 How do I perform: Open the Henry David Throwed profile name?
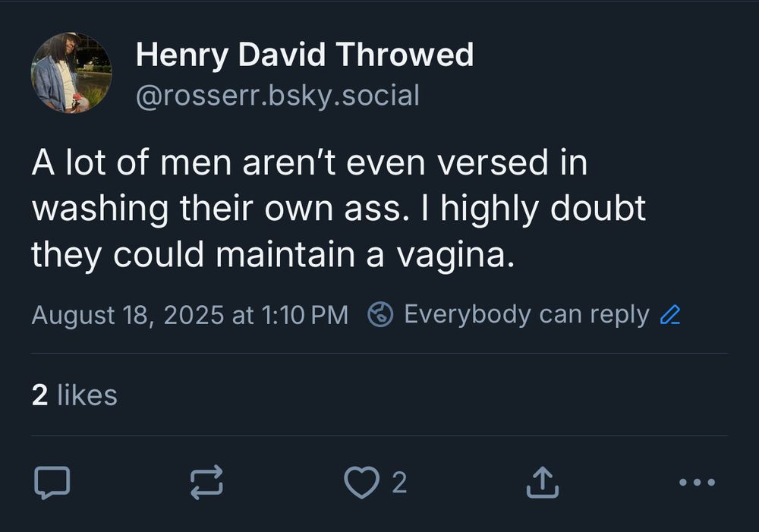click(304, 55)
